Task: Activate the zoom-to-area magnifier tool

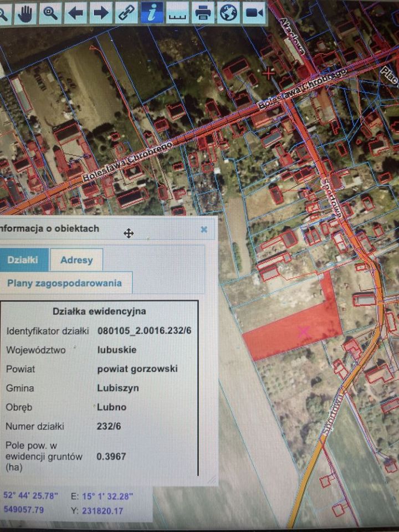Action: [50, 13]
